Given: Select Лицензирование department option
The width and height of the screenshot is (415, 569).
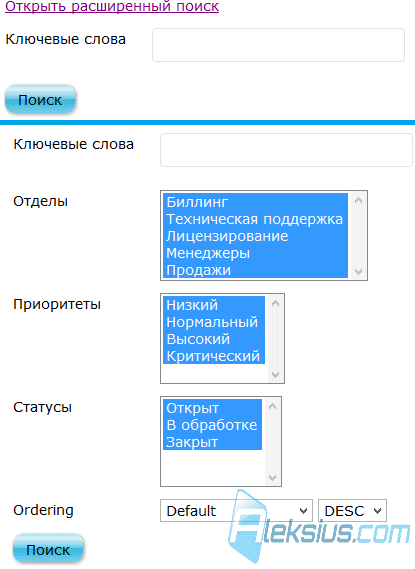Looking at the screenshot, I should point(255,236).
